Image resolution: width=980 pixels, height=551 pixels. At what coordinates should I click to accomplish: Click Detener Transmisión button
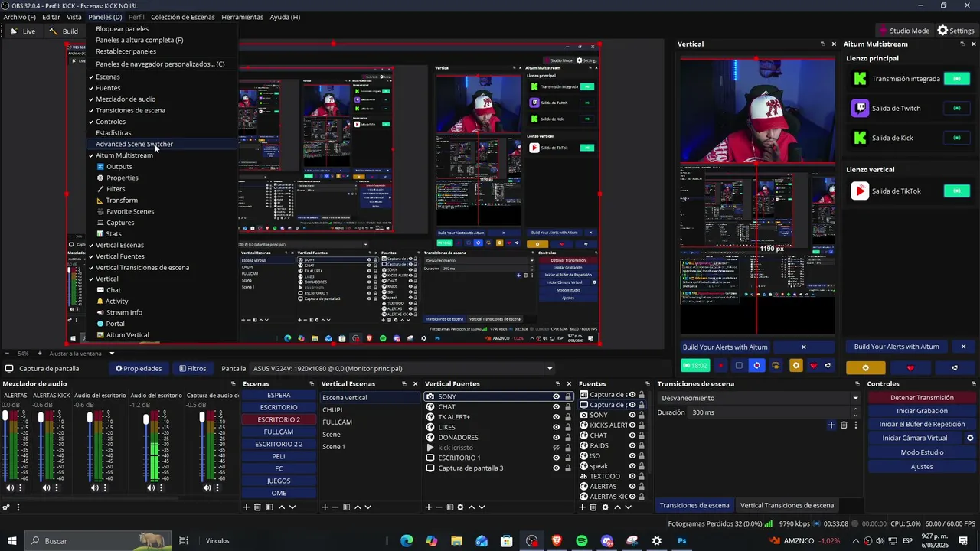pos(922,398)
